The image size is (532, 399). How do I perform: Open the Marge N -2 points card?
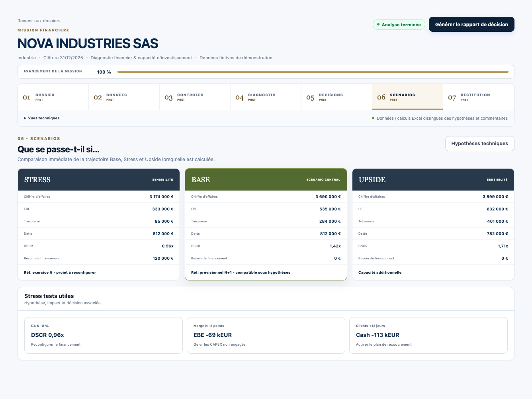pos(266,335)
